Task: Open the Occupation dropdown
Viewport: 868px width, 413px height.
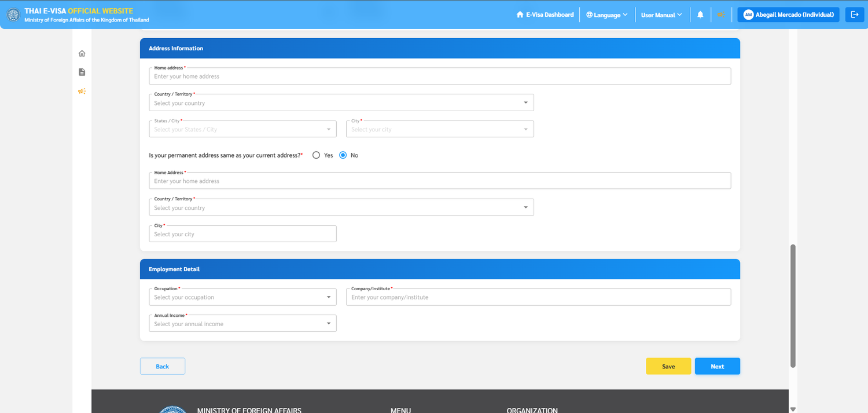Action: pyautogui.click(x=242, y=297)
